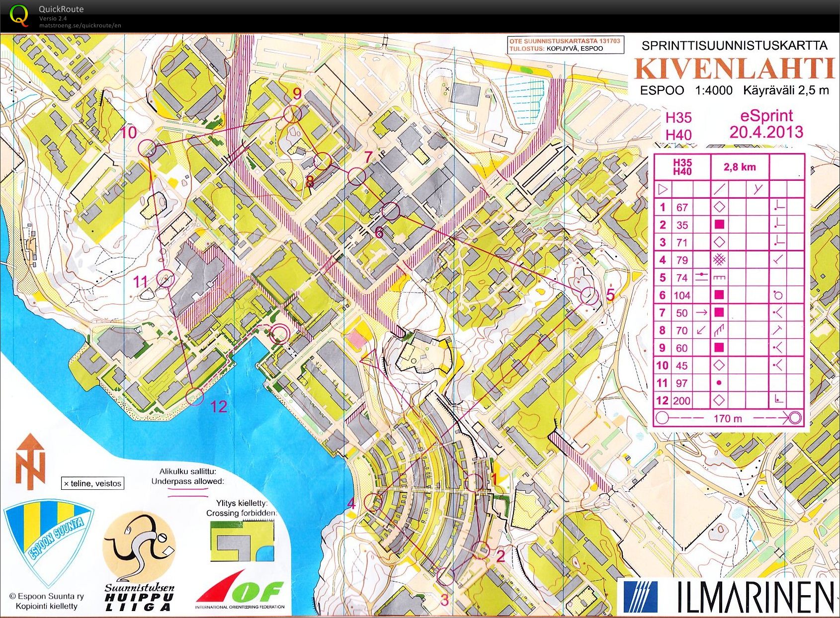The width and height of the screenshot is (840, 618).
Task: Click the start triangle on the course
Action: 369,360
